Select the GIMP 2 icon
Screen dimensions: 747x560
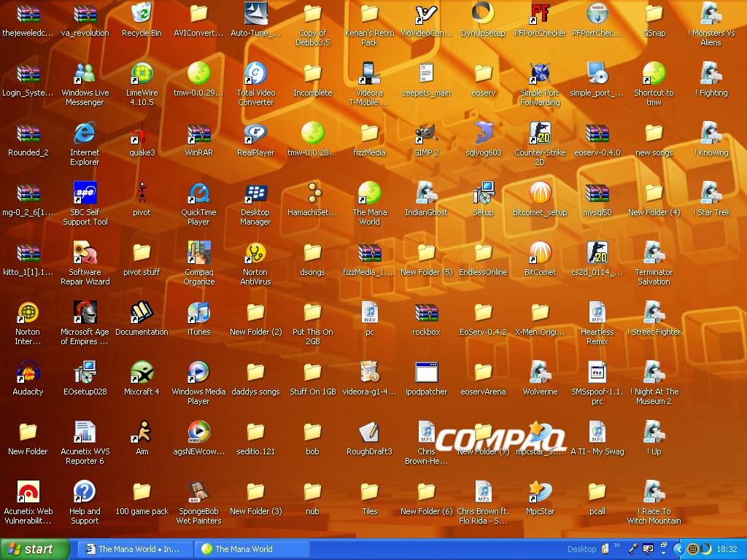[426, 133]
